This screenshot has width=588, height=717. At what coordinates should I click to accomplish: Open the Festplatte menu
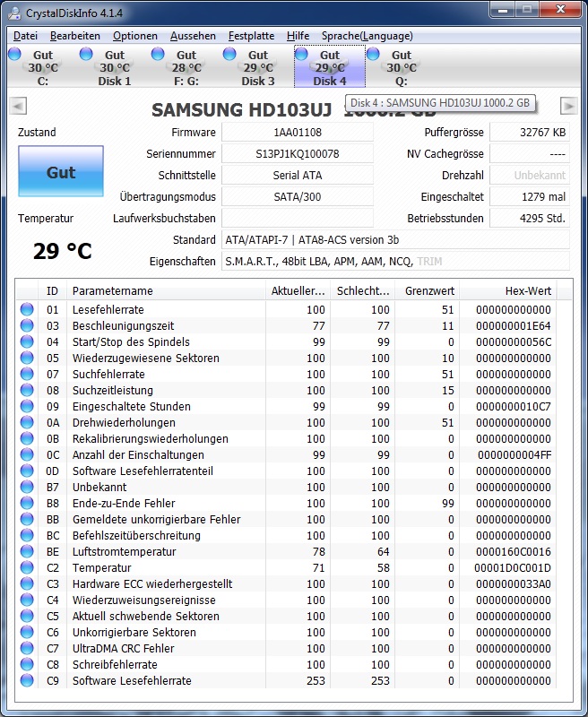click(x=251, y=36)
